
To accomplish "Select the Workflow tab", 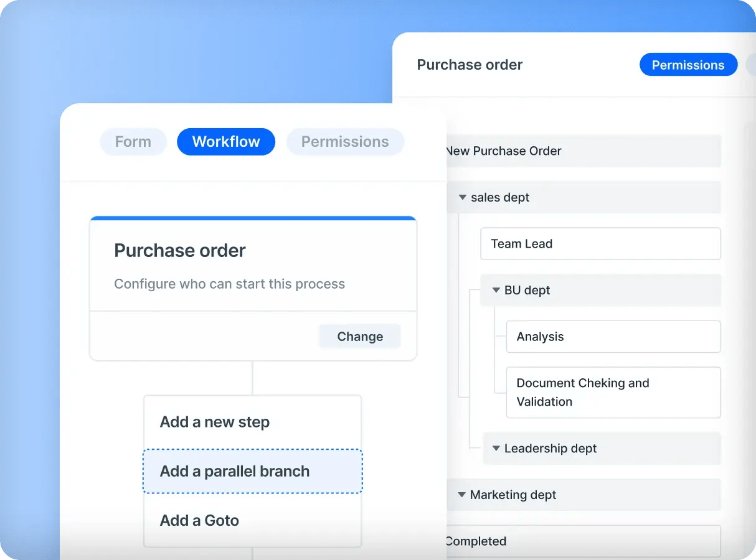I will [x=226, y=142].
